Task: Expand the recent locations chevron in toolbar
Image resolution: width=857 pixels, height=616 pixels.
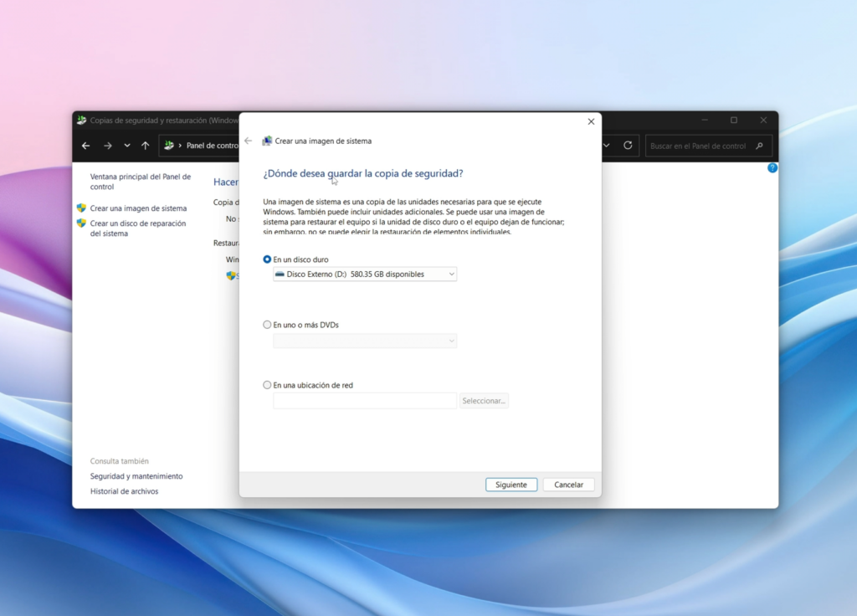Action: point(127,146)
